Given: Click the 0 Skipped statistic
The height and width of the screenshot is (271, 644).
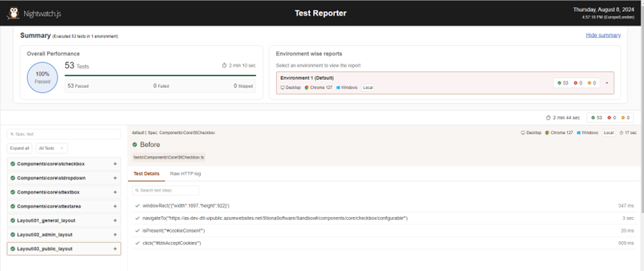Looking at the screenshot, I should (243, 86).
